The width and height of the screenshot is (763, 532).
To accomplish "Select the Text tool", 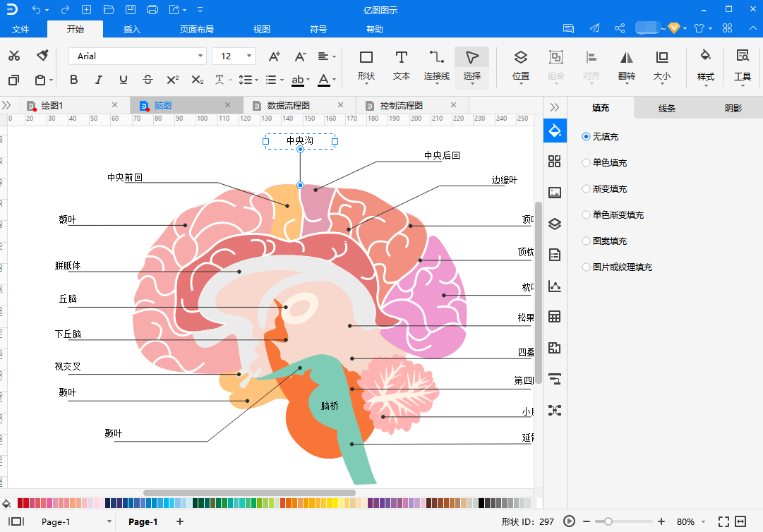I will (x=402, y=67).
